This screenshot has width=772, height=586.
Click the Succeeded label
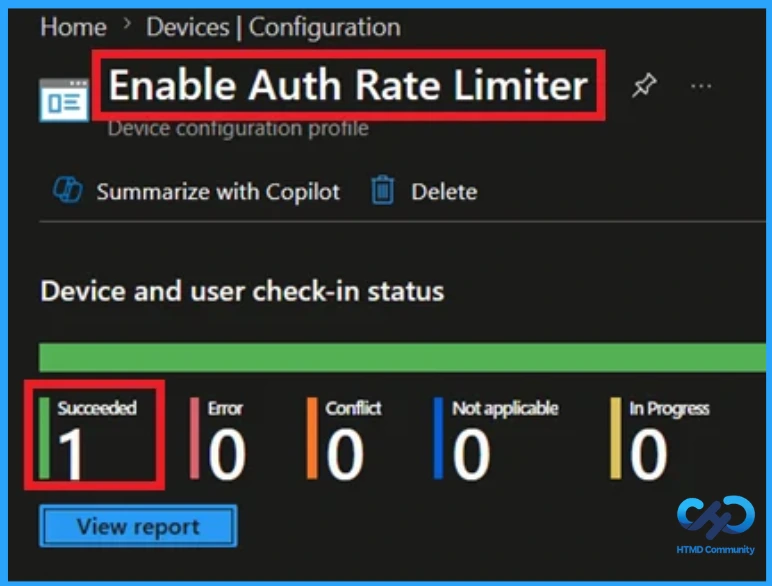click(97, 408)
